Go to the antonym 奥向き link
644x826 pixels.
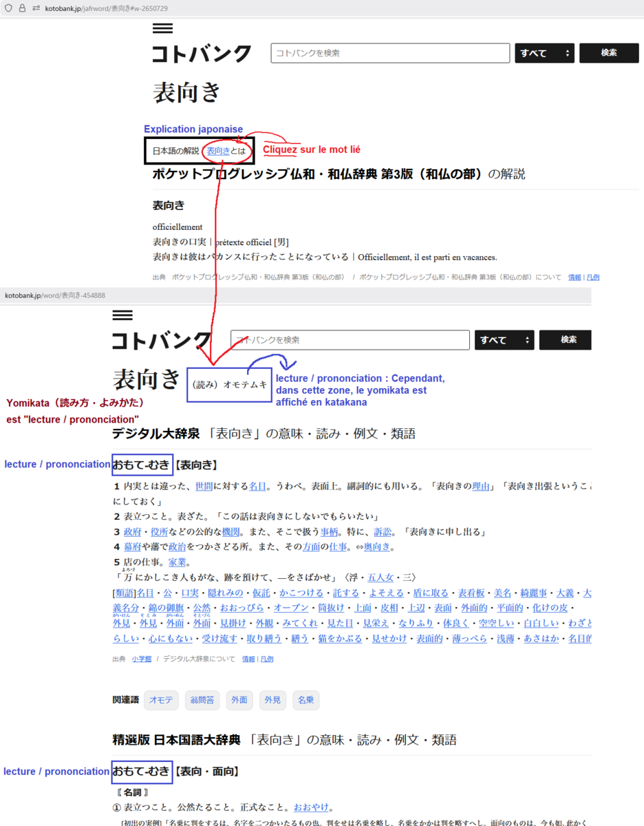pos(377,547)
